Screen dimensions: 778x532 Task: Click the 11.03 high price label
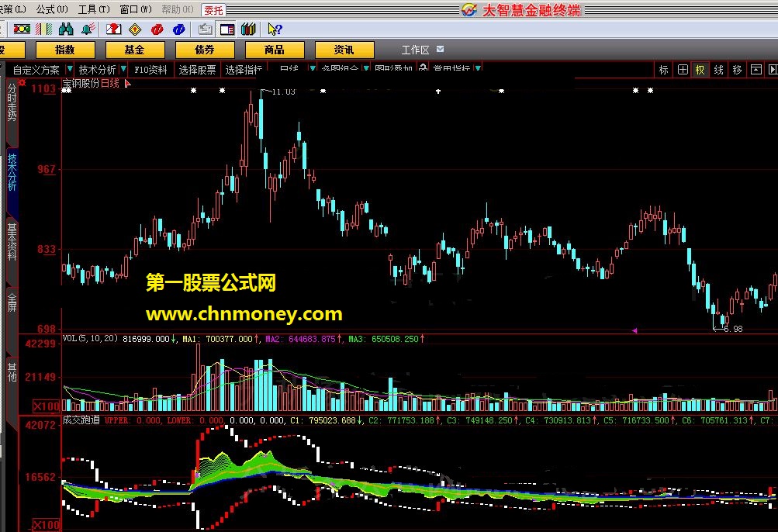283,92
